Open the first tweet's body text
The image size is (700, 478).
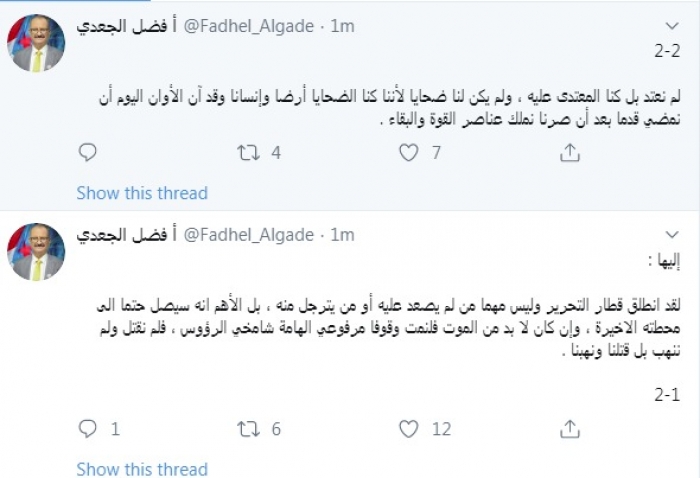[x=380, y=109]
